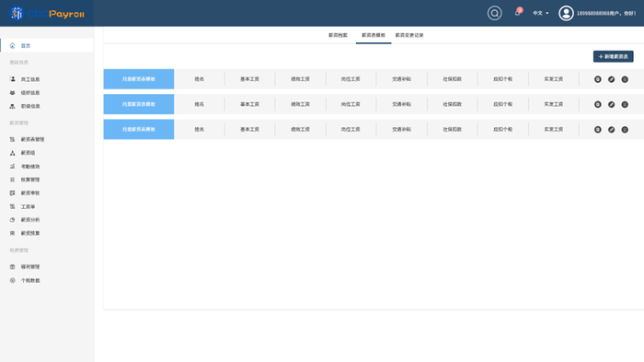Click the edit pencil icon in first row
Image resolution: width=644 pixels, height=362 pixels.
coord(611,79)
